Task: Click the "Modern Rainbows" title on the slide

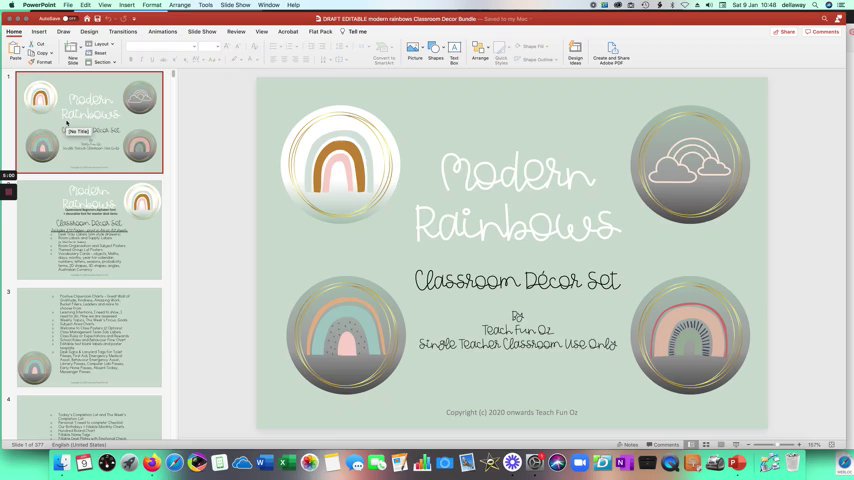Action: pyautogui.click(x=517, y=197)
